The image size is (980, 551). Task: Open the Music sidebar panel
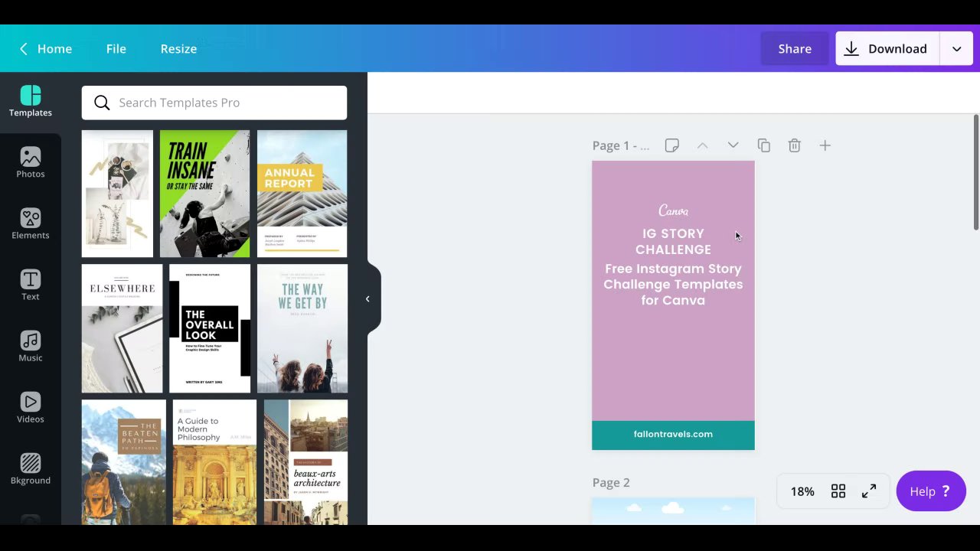(x=31, y=347)
